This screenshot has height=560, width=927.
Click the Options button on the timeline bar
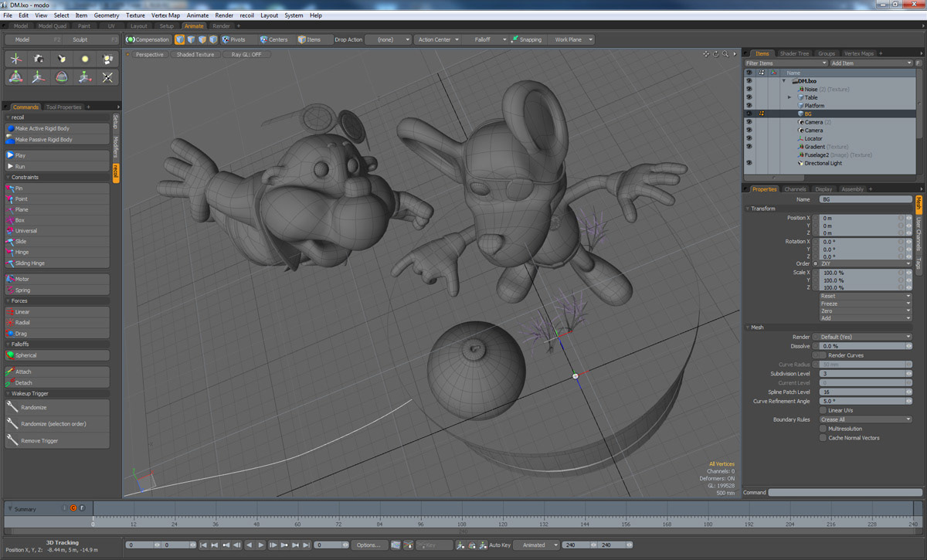(x=368, y=545)
